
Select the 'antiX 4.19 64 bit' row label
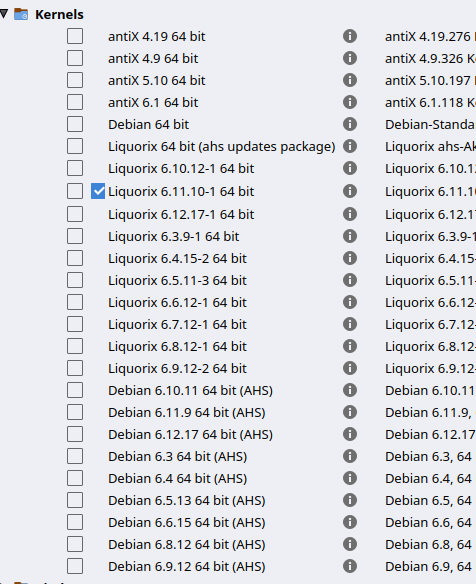click(156, 36)
